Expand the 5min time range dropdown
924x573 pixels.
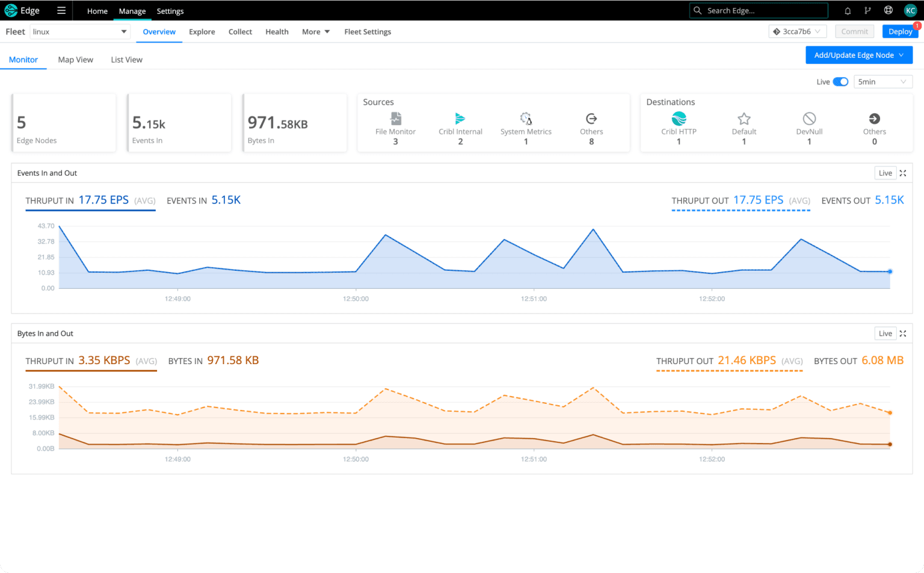tap(882, 82)
